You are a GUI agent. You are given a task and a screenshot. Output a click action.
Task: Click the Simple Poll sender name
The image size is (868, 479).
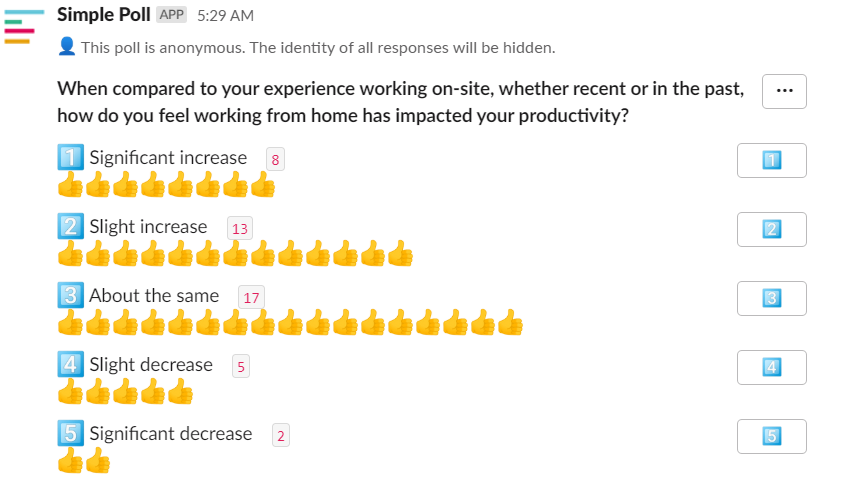coord(104,15)
